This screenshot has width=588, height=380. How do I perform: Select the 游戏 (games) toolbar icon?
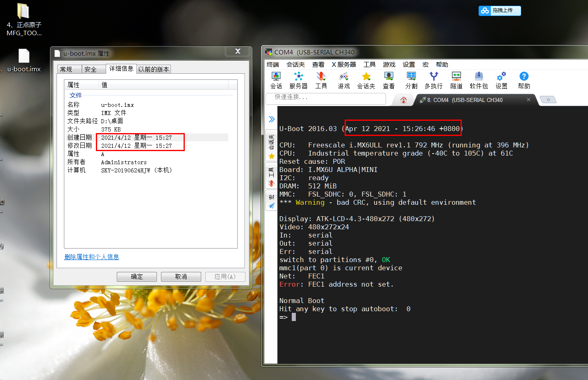pyautogui.click(x=344, y=80)
